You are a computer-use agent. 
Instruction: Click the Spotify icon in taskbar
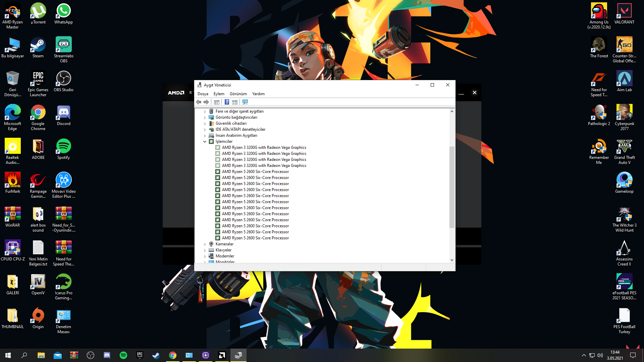point(123,355)
